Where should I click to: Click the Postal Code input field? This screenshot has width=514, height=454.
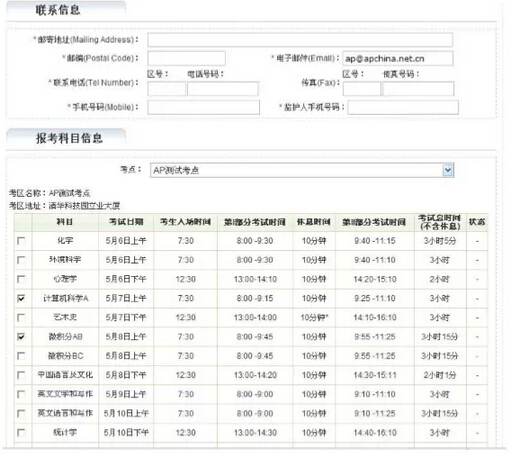(186, 58)
